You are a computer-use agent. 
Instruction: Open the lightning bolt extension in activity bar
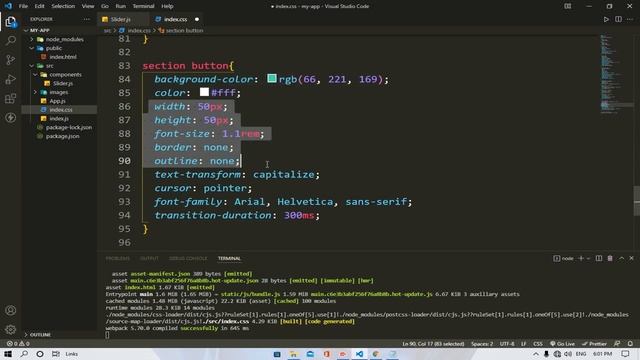point(11,118)
